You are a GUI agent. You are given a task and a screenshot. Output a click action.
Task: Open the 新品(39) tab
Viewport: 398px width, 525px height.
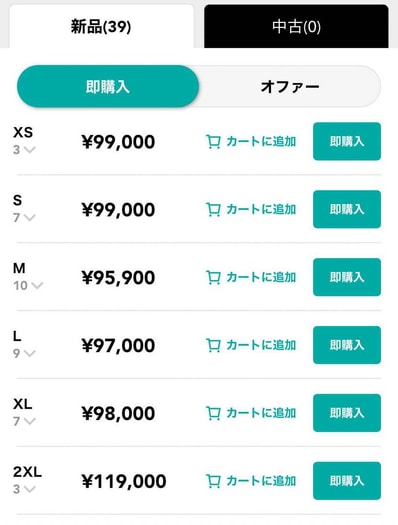101,26
